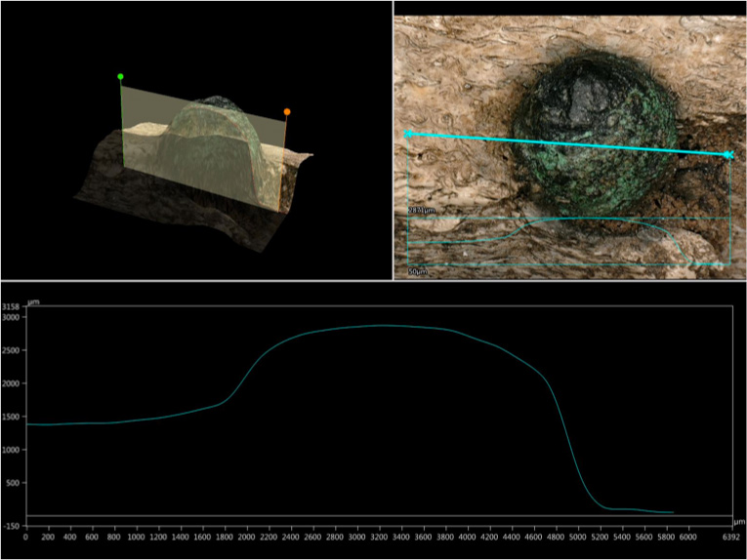
Task: Click the 3000 tick label on X-axis
Action: click(x=358, y=536)
